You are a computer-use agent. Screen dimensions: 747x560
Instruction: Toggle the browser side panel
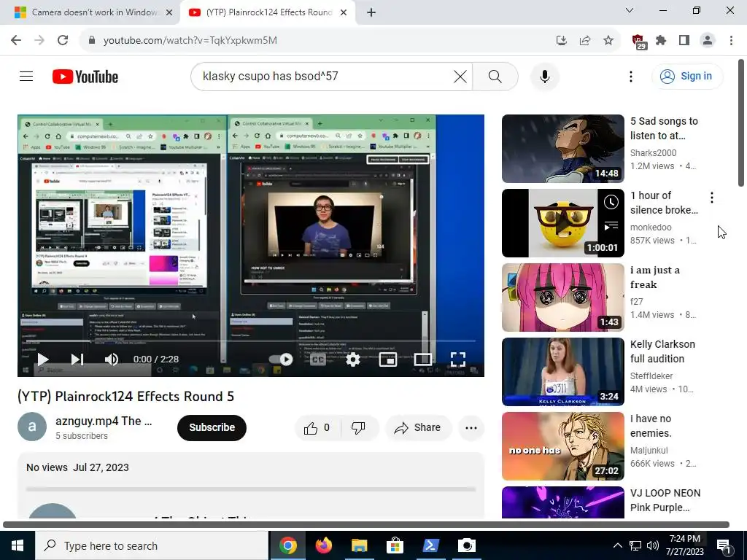(x=684, y=40)
